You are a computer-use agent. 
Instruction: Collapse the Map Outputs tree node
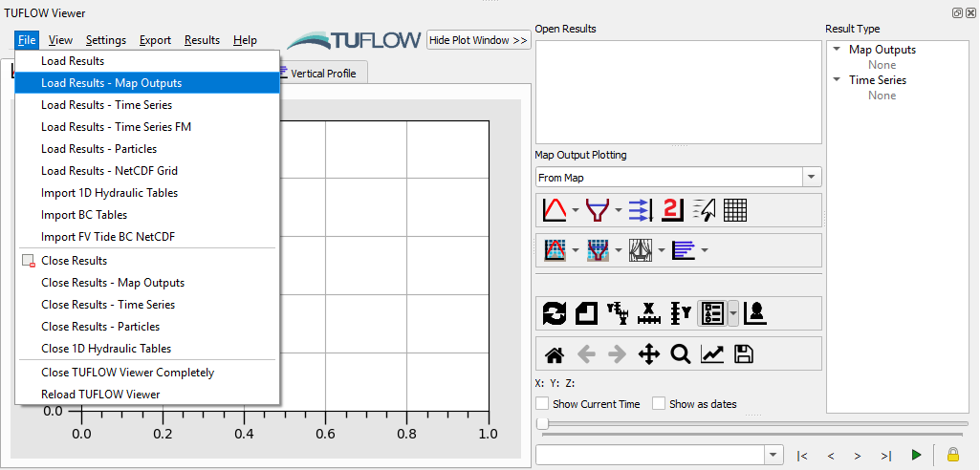click(838, 50)
